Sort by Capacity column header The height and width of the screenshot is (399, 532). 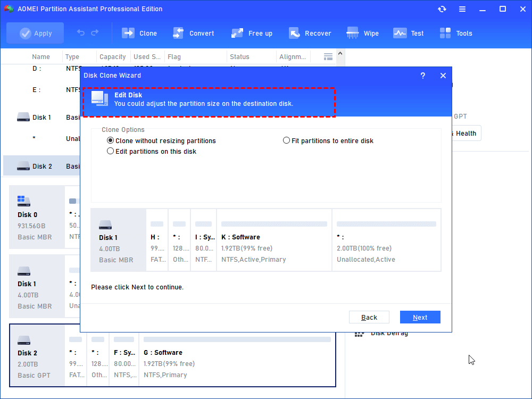tap(113, 57)
